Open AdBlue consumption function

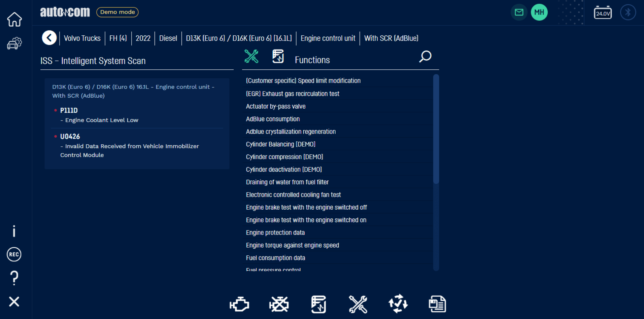273,119
